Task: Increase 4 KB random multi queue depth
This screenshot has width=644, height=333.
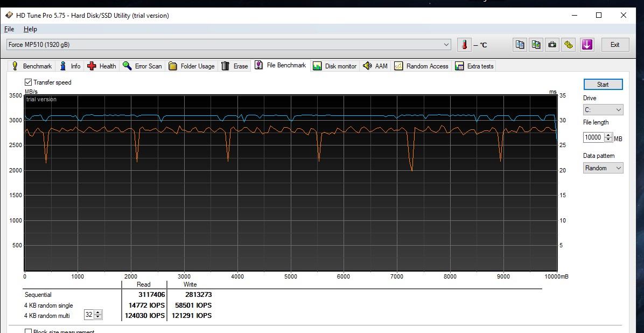Action: 98,313
